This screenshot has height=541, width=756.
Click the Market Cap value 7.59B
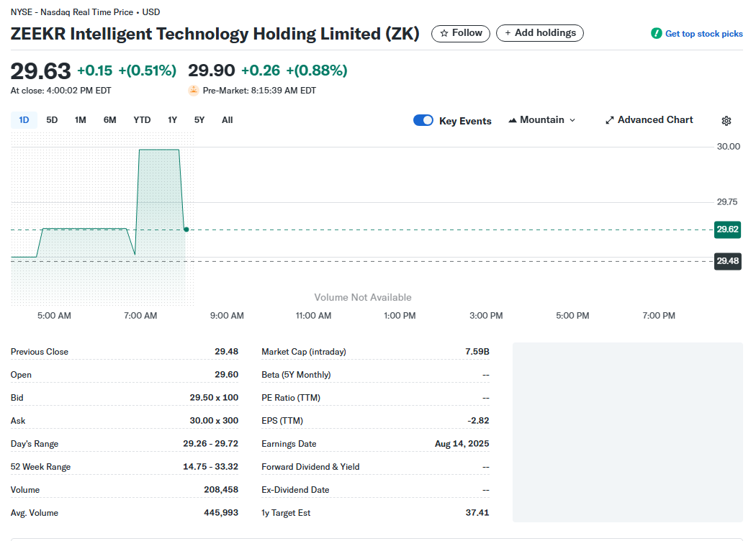[x=477, y=352]
